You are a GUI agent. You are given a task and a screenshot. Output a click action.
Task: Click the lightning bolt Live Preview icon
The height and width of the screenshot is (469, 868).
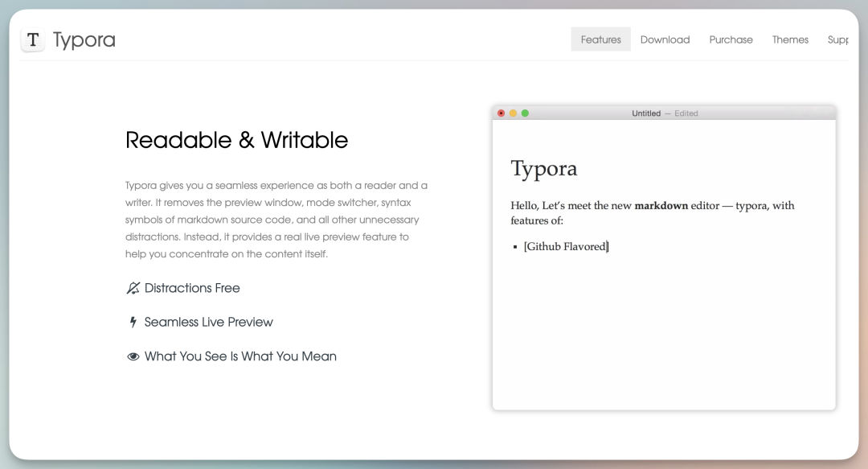(x=133, y=323)
